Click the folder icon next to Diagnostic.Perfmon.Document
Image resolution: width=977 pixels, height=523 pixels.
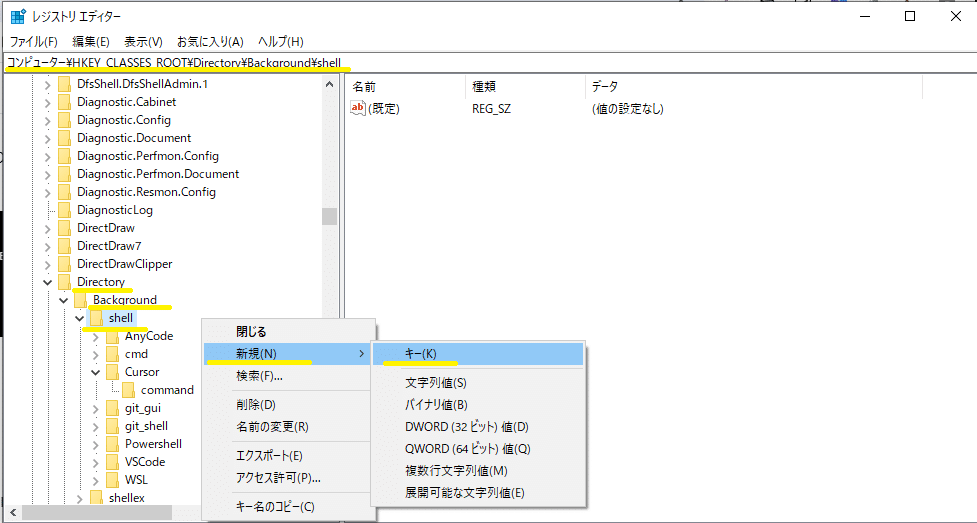[64, 175]
